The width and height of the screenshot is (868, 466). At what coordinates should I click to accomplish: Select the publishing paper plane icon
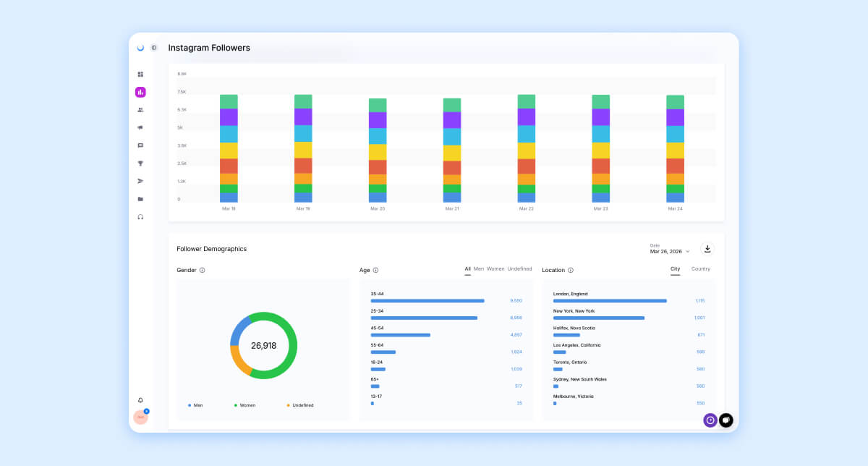[140, 181]
